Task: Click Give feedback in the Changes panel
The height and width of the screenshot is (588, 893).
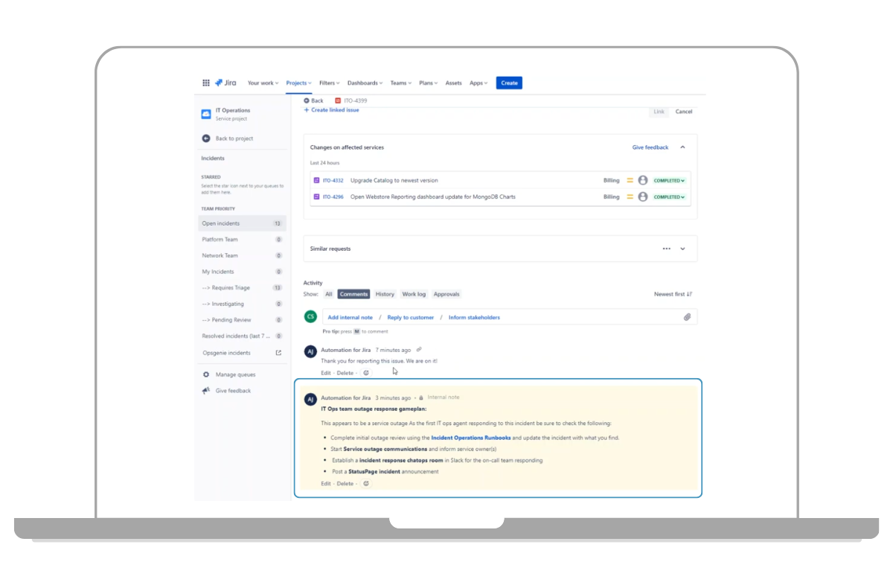Action: click(650, 147)
